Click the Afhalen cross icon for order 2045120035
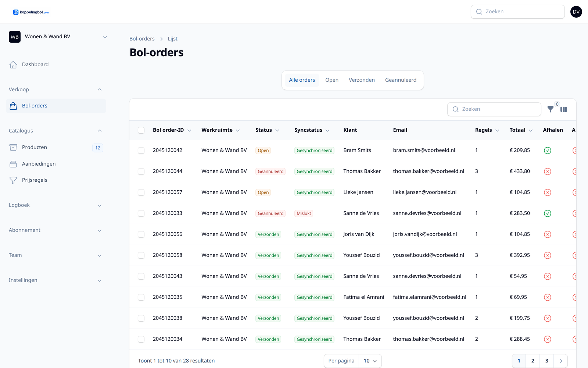Viewport: 588px width, 368px height. point(548,297)
